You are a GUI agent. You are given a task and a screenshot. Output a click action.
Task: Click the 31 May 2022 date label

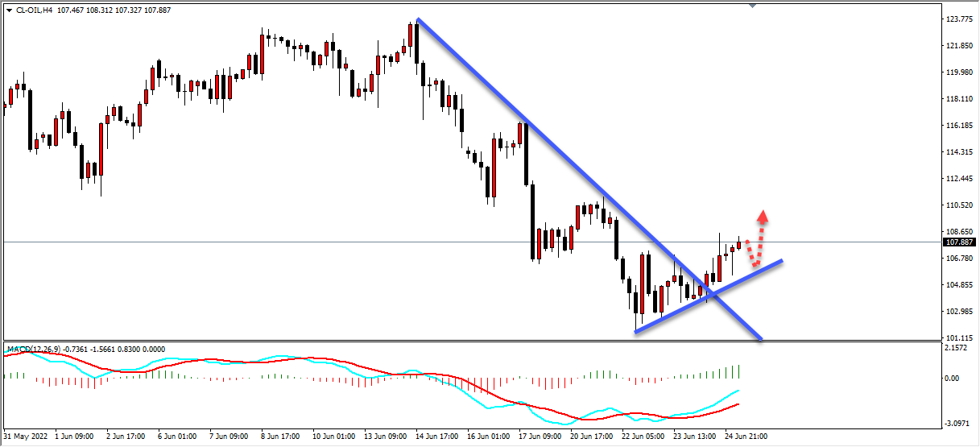pos(26,437)
